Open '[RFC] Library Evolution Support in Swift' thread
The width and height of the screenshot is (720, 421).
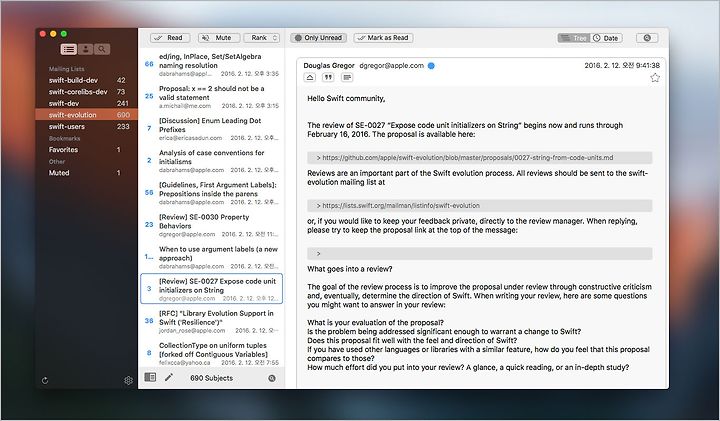pos(212,321)
